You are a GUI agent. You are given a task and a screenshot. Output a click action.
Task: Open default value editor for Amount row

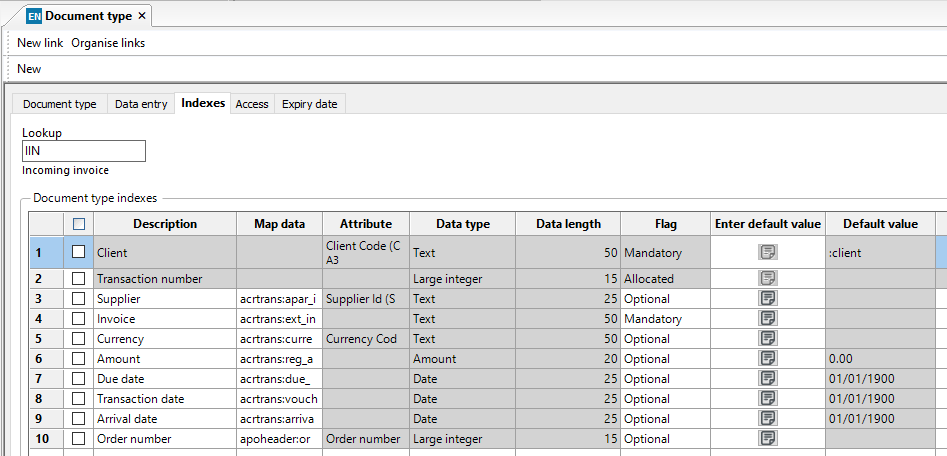tap(767, 359)
